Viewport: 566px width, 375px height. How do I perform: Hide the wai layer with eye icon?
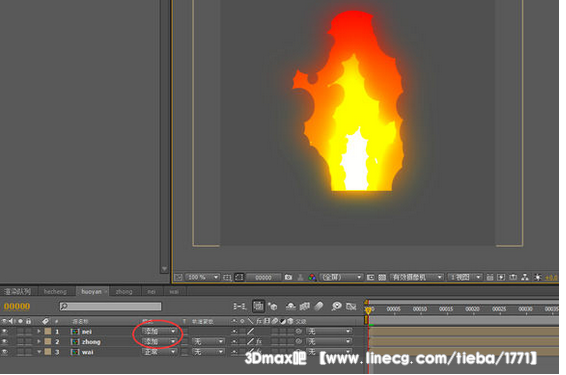4,351
